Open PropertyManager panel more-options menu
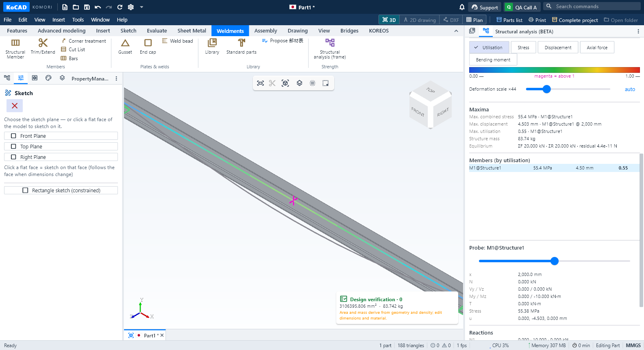The width and height of the screenshot is (644, 350). pyautogui.click(x=116, y=78)
